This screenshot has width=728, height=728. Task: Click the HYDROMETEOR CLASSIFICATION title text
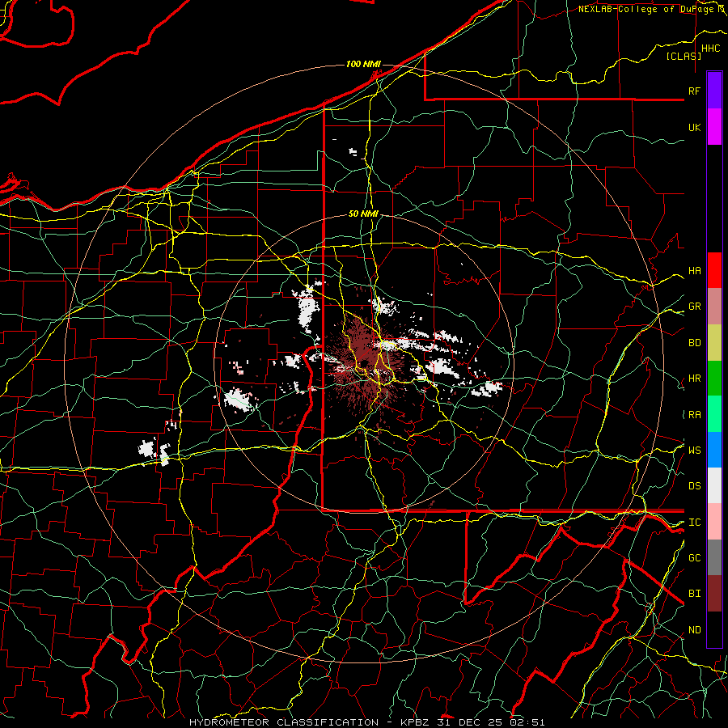coord(284,722)
